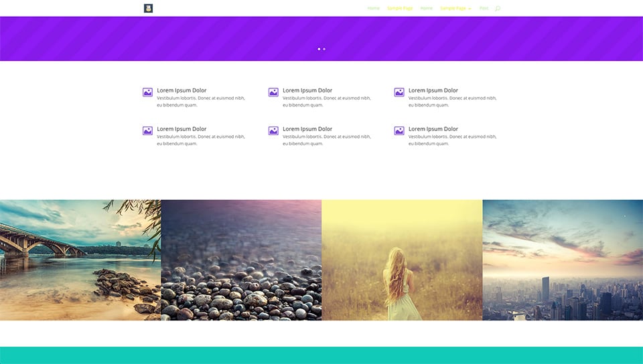Open the Post menu item
Viewport: 643px width, 364px height.
[x=484, y=8]
